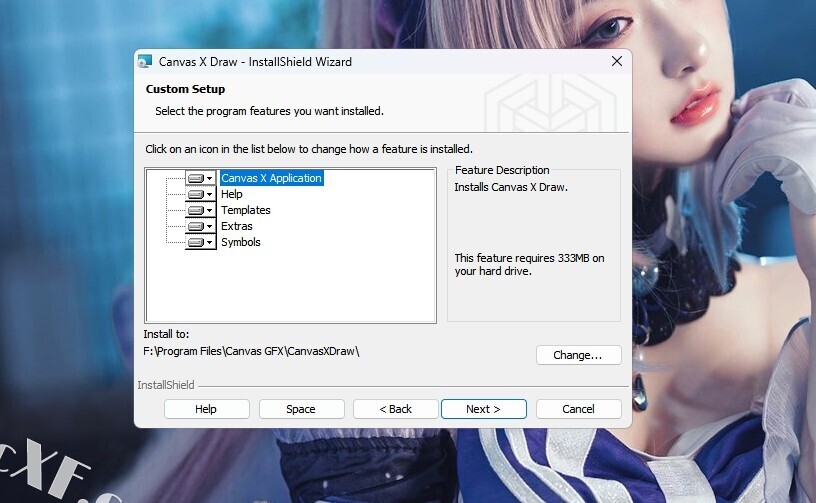Open install option dropdown for Canvas X Application
The image size is (816, 503).
[x=200, y=178]
